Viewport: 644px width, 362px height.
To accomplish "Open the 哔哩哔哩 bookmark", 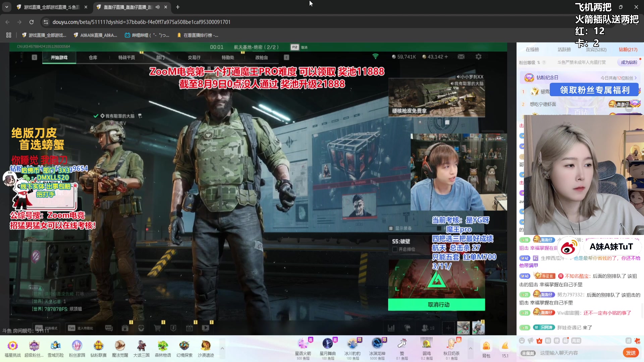I will [x=147, y=35].
